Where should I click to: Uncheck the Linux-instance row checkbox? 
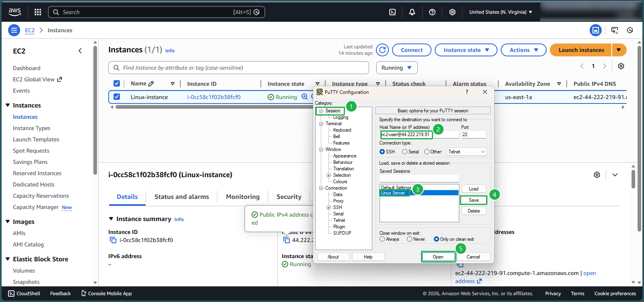[117, 97]
